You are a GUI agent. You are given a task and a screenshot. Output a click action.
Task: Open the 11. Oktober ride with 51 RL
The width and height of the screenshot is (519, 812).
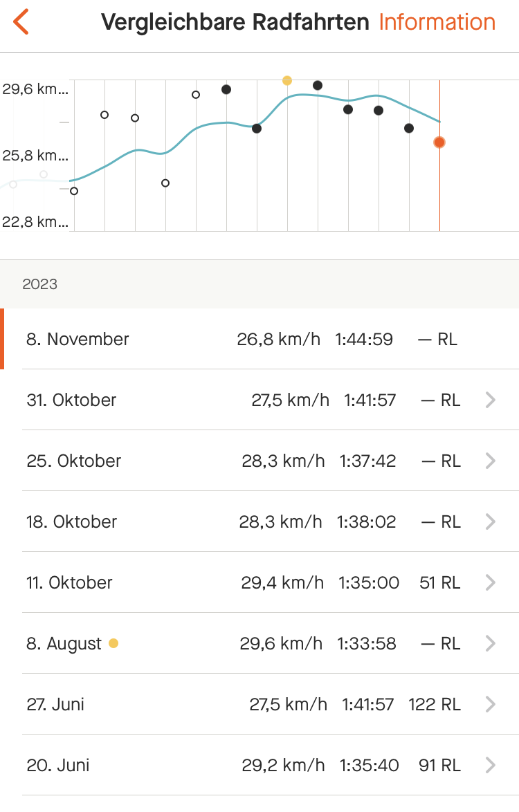pos(70,582)
